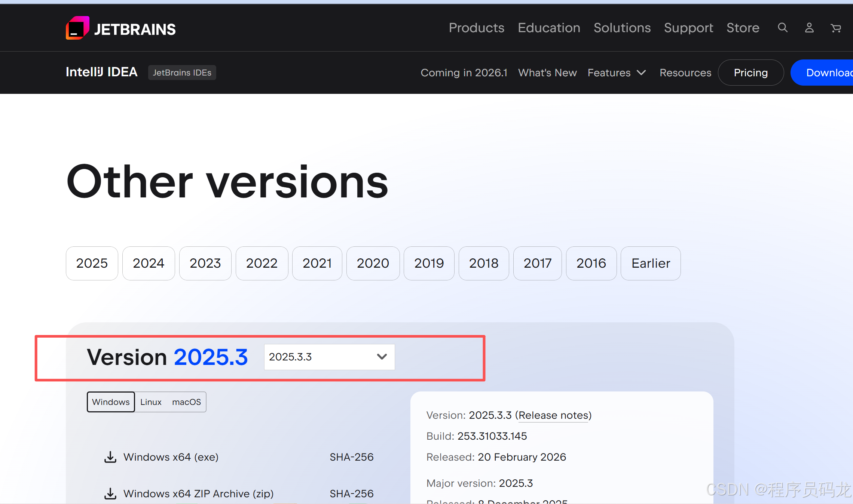Open the 2025.3.3 version dropdown
Screen dimensions: 853x504
pyautogui.click(x=329, y=357)
